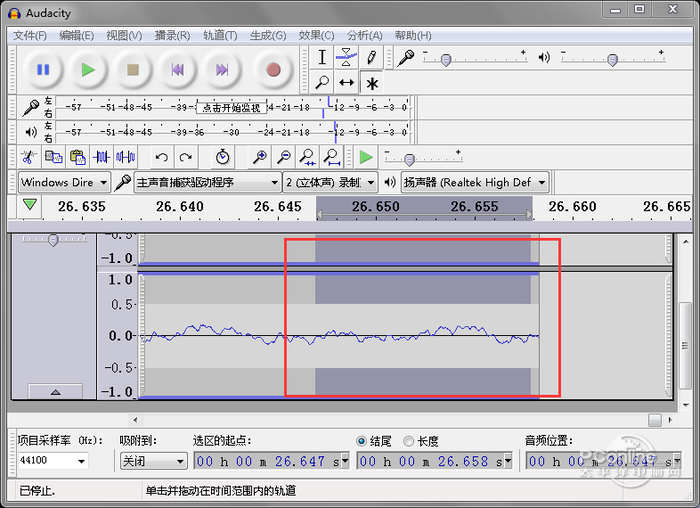Click 点击开始监视 on the recording meter
700x508 pixels.
(230, 107)
